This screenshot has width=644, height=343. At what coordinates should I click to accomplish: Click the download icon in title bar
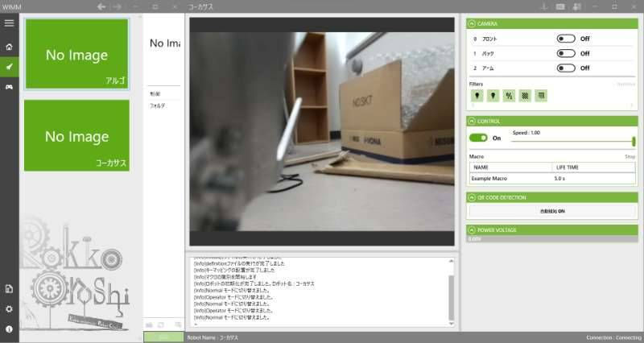(544, 6)
